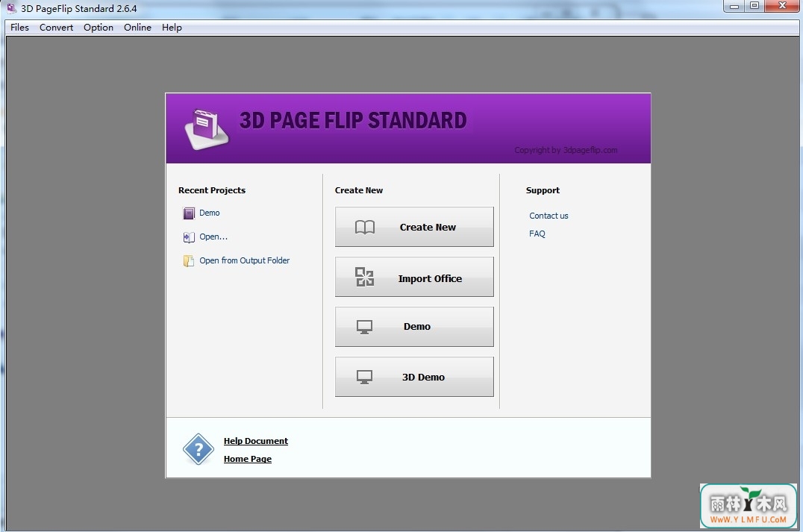Open the Files menu

click(19, 27)
